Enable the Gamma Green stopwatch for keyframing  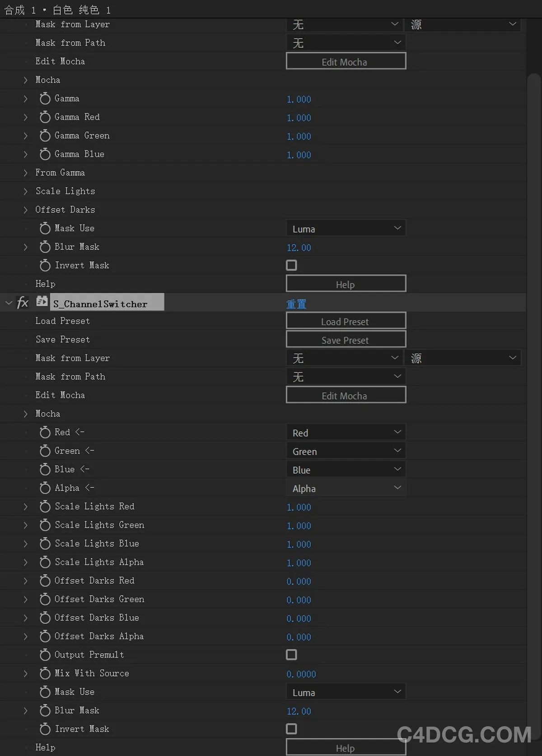[45, 136]
